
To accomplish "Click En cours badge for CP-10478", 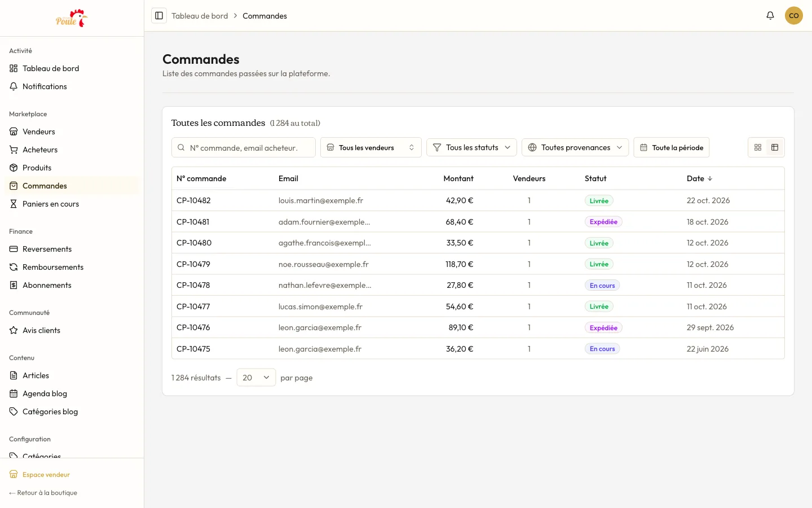I will point(602,285).
